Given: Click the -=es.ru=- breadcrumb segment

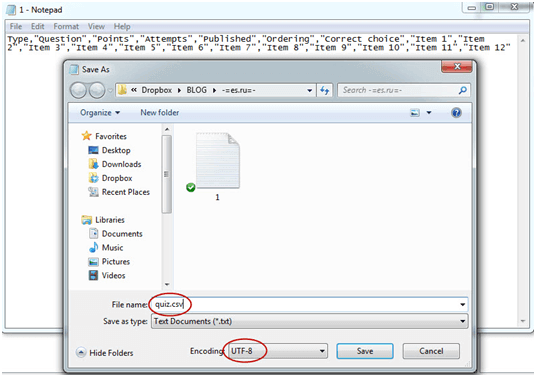Looking at the screenshot, I should 239,90.
